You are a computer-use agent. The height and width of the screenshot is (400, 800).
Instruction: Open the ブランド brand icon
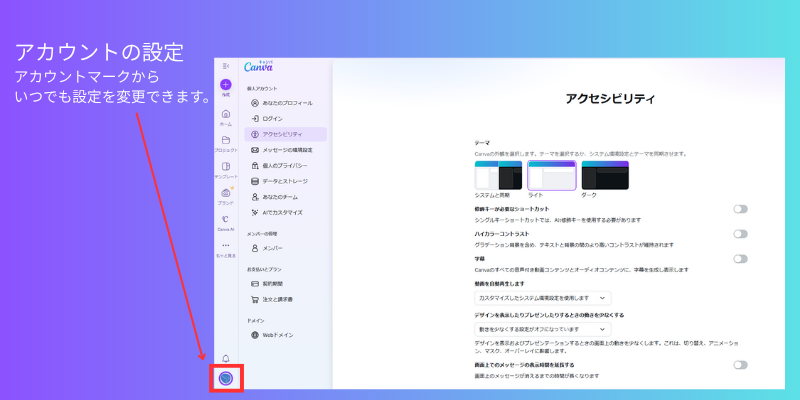tap(226, 193)
